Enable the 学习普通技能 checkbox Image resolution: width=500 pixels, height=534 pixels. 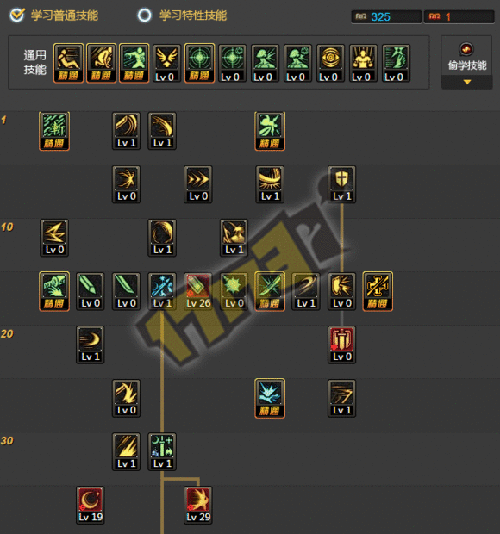[17, 15]
